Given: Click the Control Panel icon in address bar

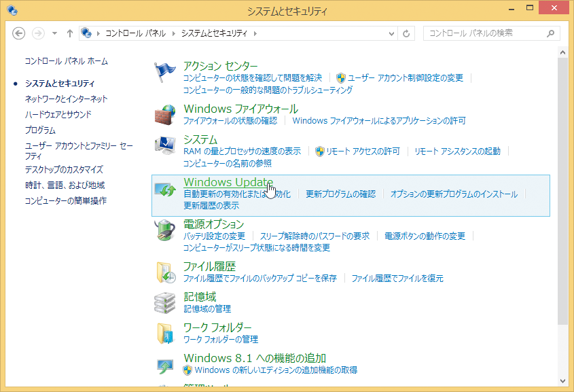Looking at the screenshot, I should click(x=86, y=33).
